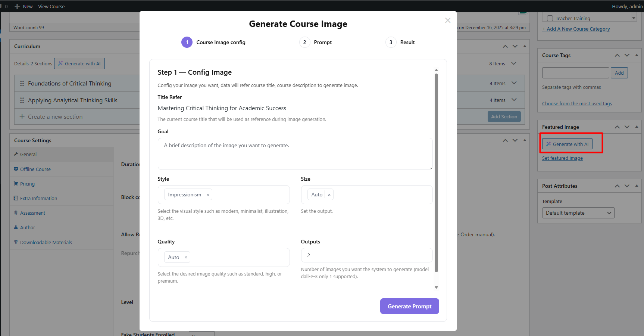Check the Teacher Training category
This screenshot has height=336, width=644.
click(550, 18)
